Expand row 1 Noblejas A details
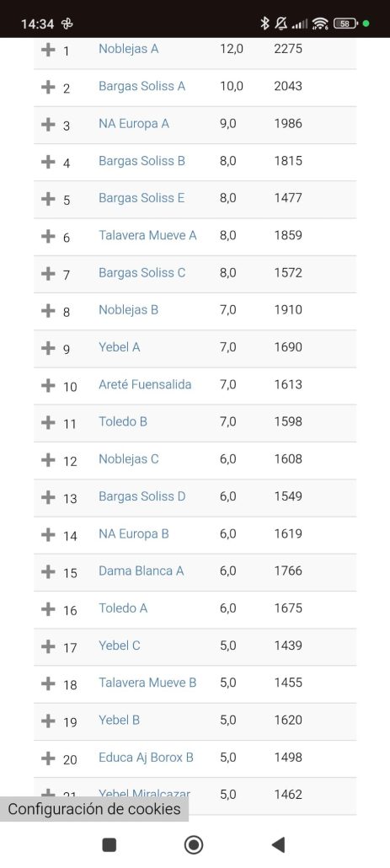The width and height of the screenshot is (390, 868). pos(48,49)
